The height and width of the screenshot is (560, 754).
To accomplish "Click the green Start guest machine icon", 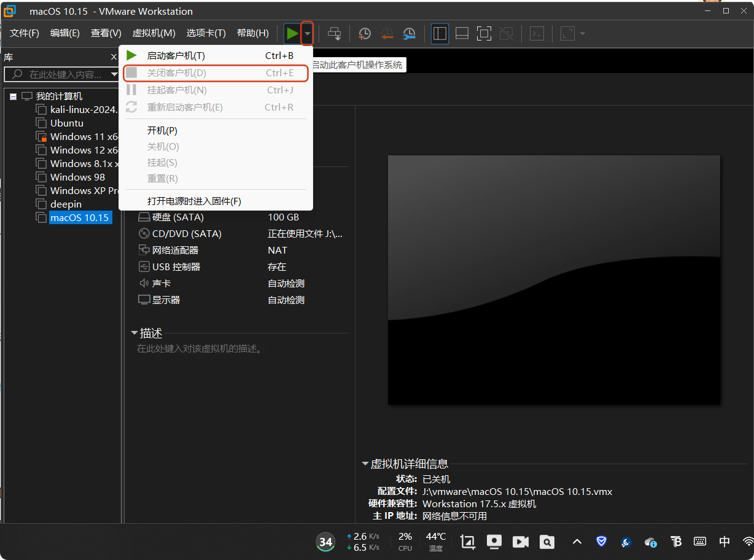I will click(x=293, y=34).
